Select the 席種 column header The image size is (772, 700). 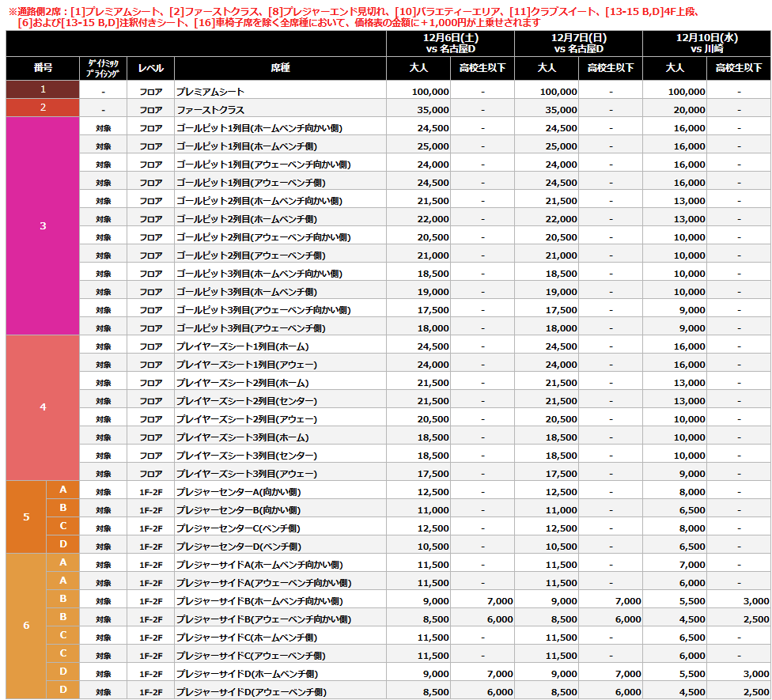point(280,68)
